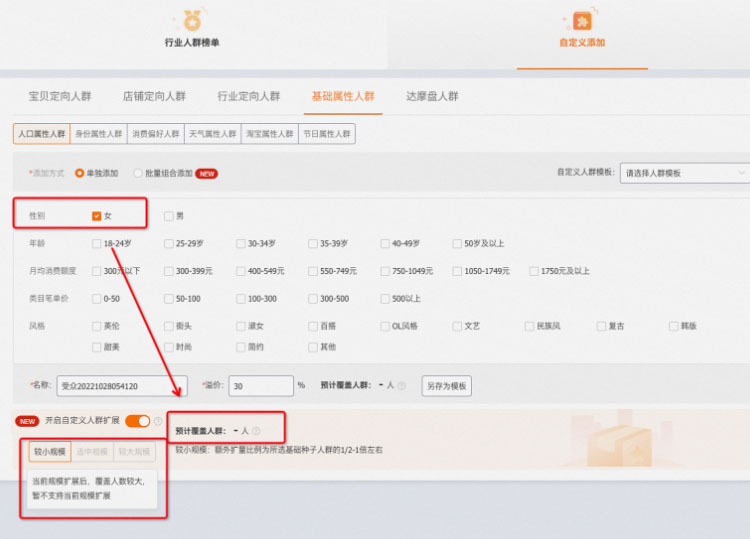Click help icon beside 开启自定义人群扩展 toggle
750x539 pixels.
click(x=157, y=421)
